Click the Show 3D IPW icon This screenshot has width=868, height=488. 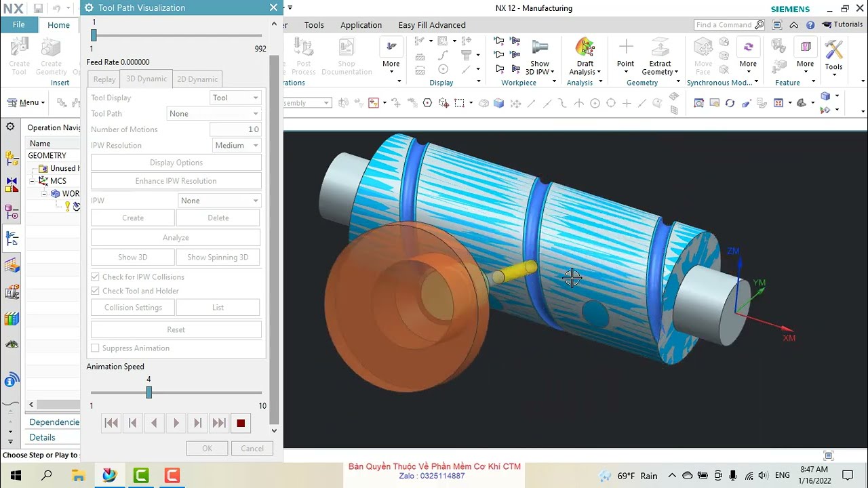pyautogui.click(x=540, y=47)
